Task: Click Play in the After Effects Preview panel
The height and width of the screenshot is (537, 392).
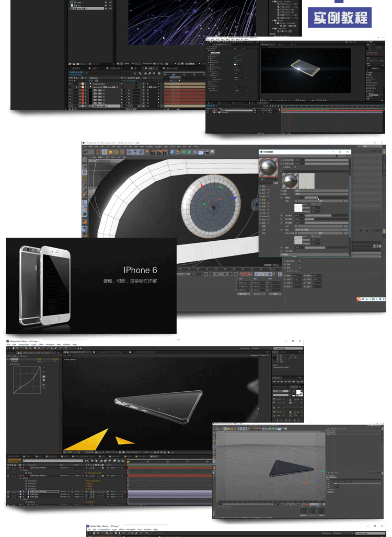Action: (282, 381)
